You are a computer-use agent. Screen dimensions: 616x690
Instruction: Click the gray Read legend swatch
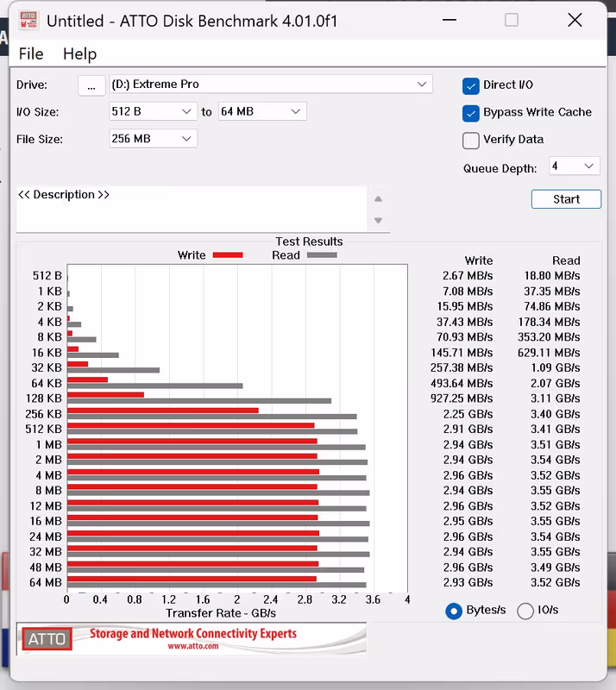pos(322,255)
